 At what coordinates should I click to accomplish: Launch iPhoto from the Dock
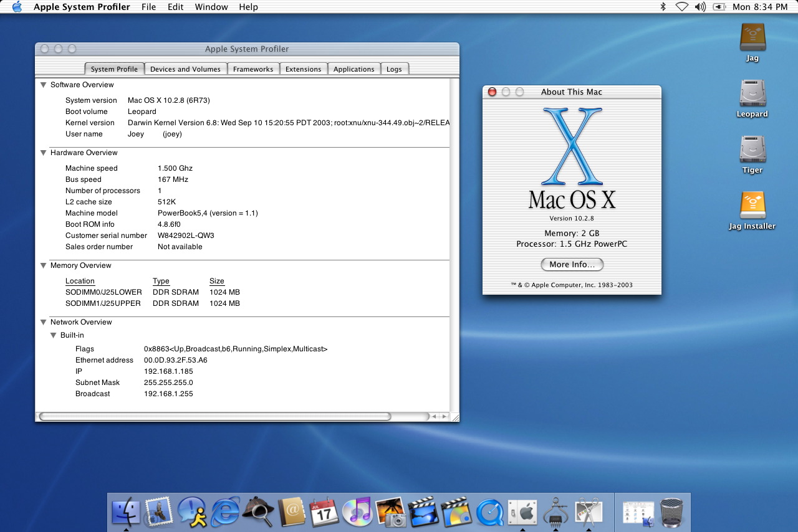pos(390,512)
